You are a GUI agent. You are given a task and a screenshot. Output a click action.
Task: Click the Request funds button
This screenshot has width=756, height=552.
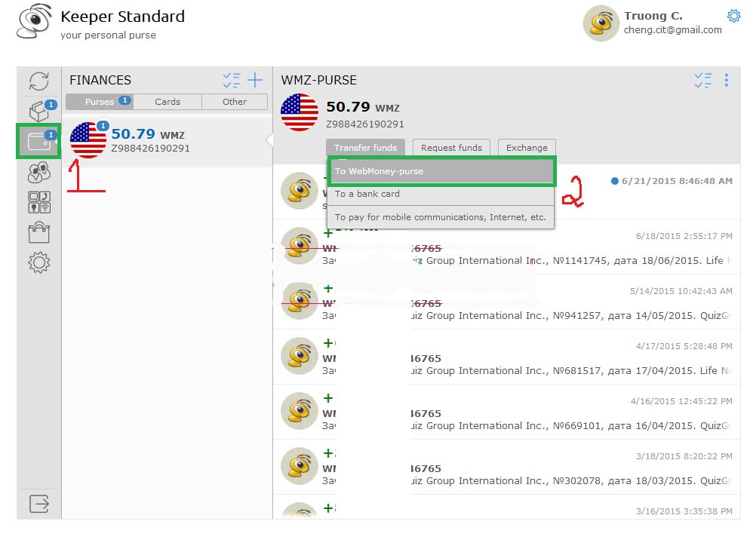[x=451, y=148]
